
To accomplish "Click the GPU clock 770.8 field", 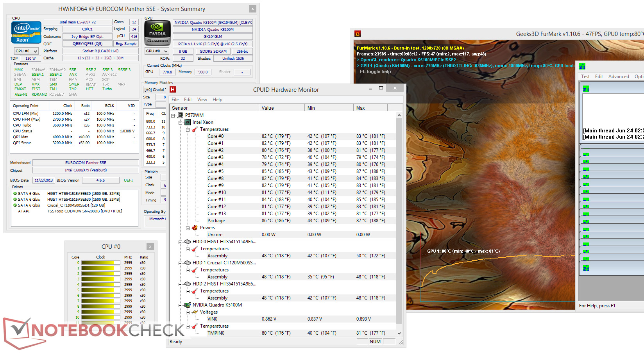I will click(x=167, y=72).
